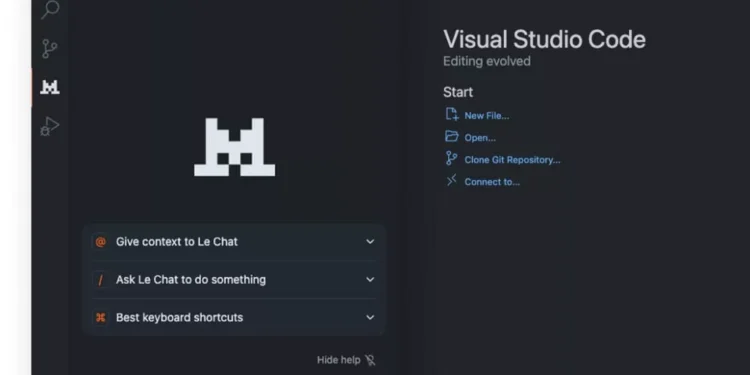Click the orange @ context icon

[x=100, y=242]
